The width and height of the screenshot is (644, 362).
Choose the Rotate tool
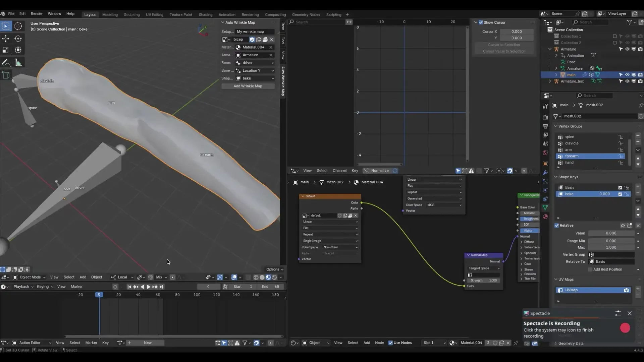point(18,39)
